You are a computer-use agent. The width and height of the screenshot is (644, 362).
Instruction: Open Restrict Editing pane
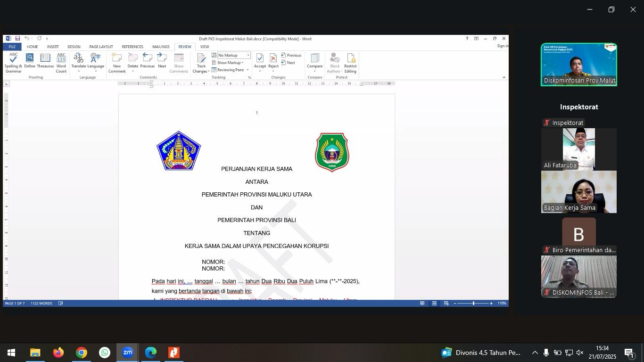pos(350,63)
